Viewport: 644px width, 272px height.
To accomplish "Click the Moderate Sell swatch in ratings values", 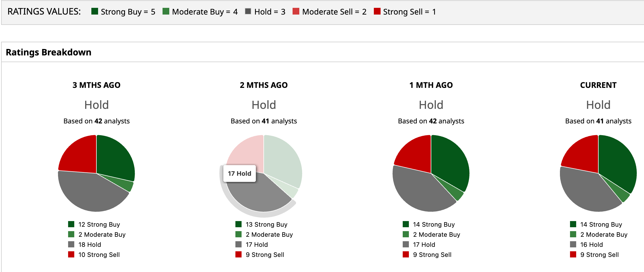I will coord(296,11).
